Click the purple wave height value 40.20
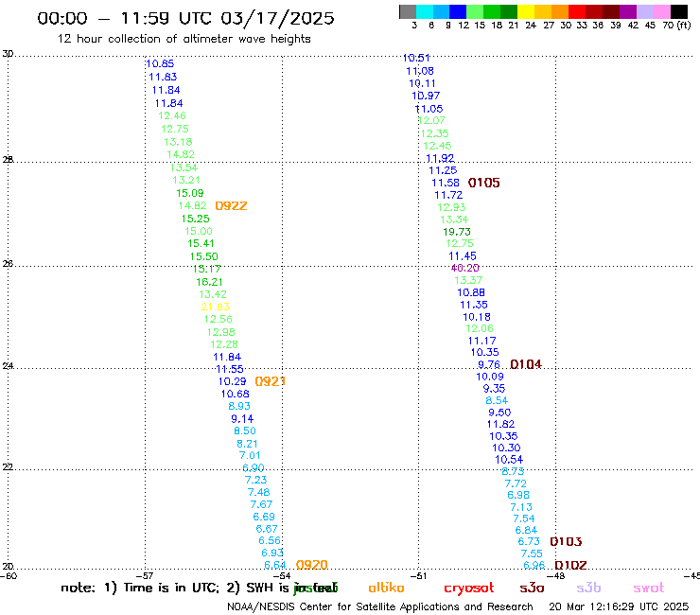The image size is (700, 615). pyautogui.click(x=464, y=268)
